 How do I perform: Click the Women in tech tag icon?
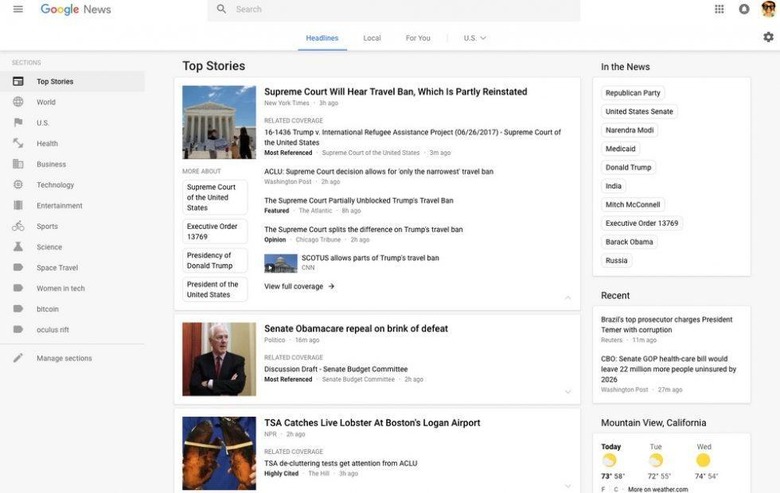click(18, 288)
